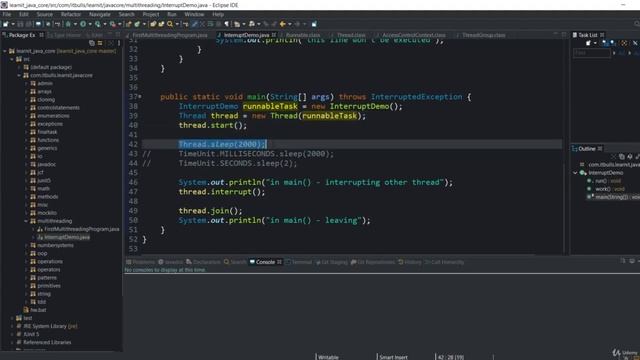Viewport: 640px width, 360px height.
Task: Click the Coverage run icon
Action: pos(98,24)
